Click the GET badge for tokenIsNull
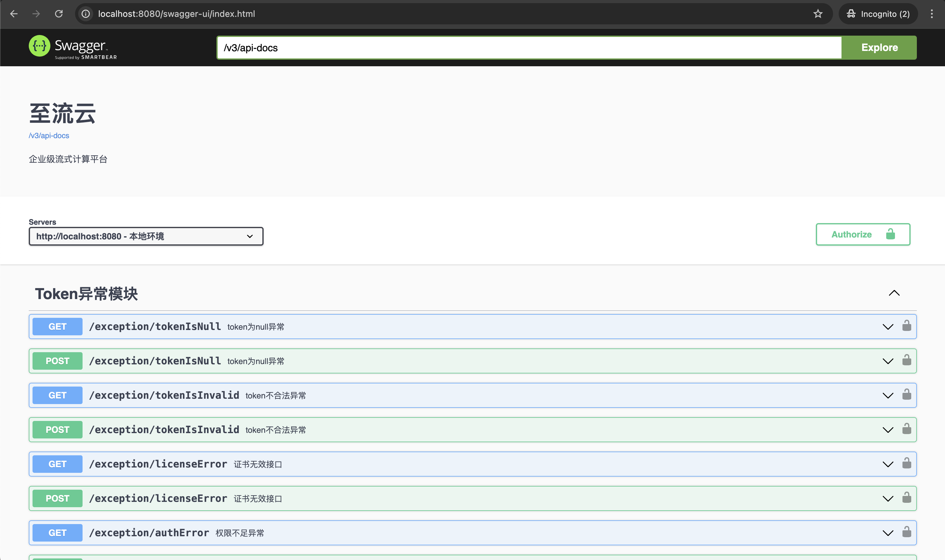The image size is (945, 560). tap(58, 327)
